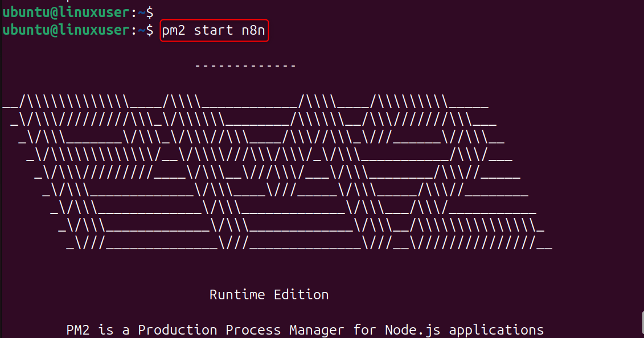Click "pm2" at the start of the command
The width and height of the screenshot is (644, 338).
(174, 30)
